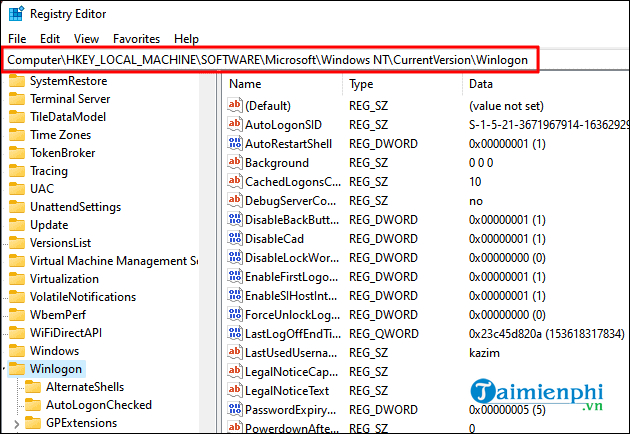Click the DisableLockWor... DWORD icon
Image resolution: width=630 pixels, height=434 pixels.
tap(235, 257)
